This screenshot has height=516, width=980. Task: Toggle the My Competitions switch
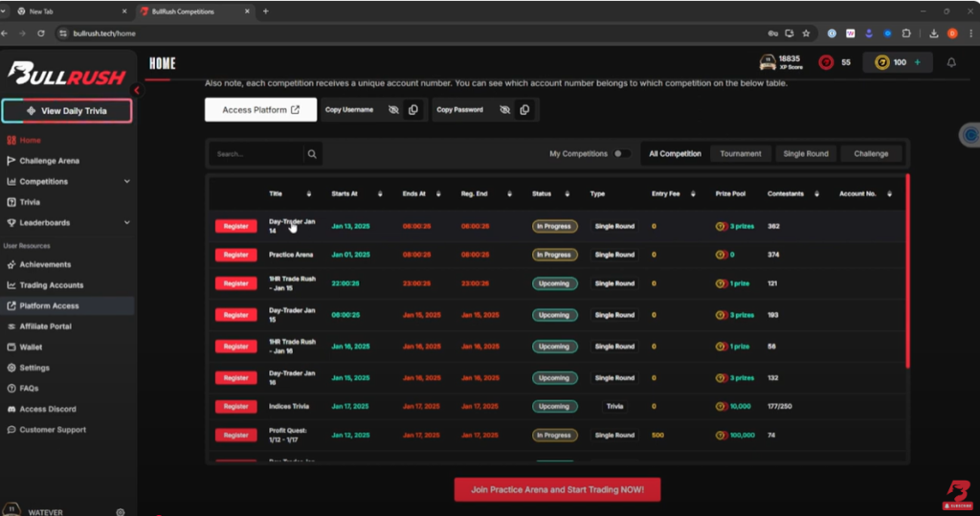[621, 154]
